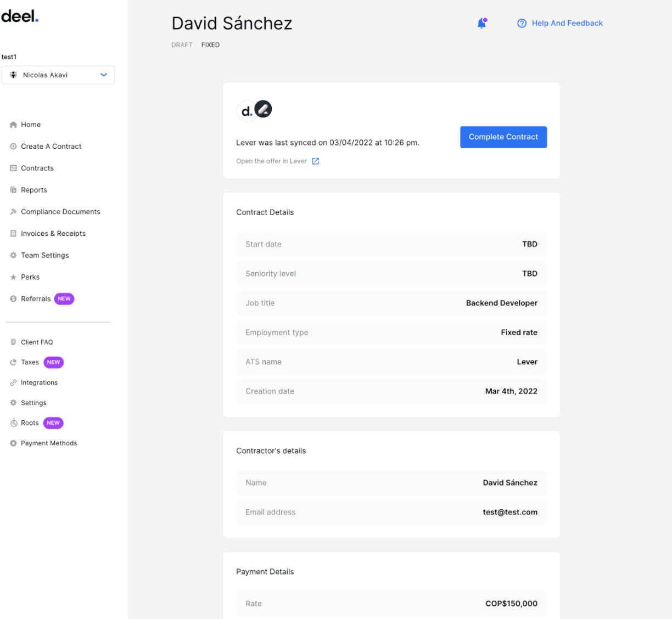Viewport: 672px width, 619px height.
Task: Open Roots page
Action: point(30,423)
